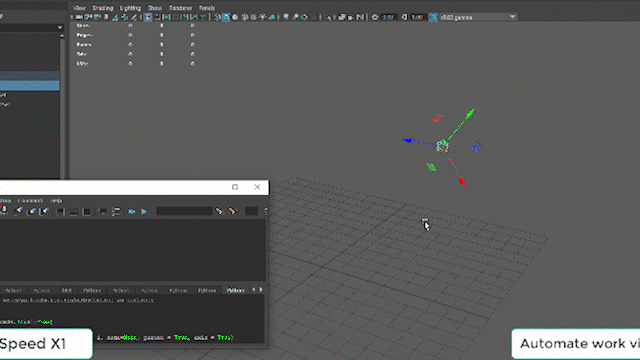Open the Lighting viewport menu
Viewport: 640px width, 360px height.
click(130, 8)
